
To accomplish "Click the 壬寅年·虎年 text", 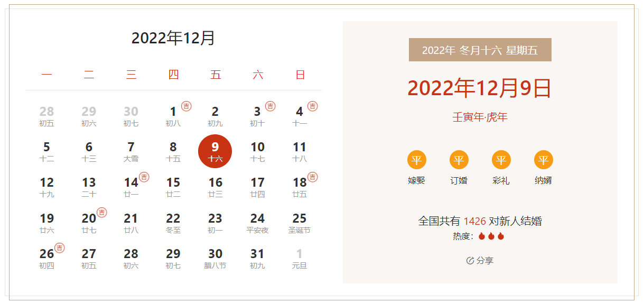I will 480,117.
